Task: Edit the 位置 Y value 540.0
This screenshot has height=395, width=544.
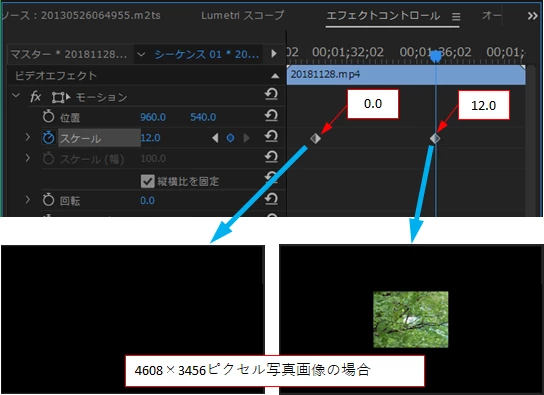Action: (x=203, y=117)
